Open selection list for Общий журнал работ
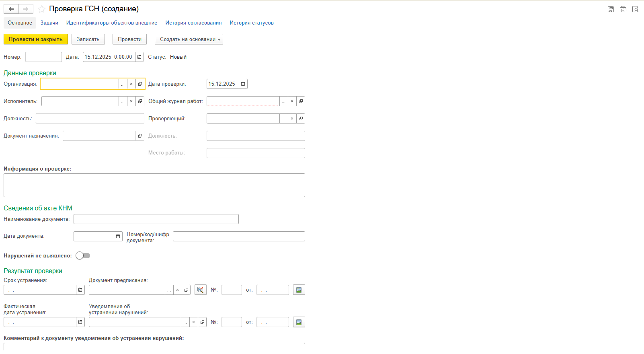The image size is (644, 354). tap(283, 101)
